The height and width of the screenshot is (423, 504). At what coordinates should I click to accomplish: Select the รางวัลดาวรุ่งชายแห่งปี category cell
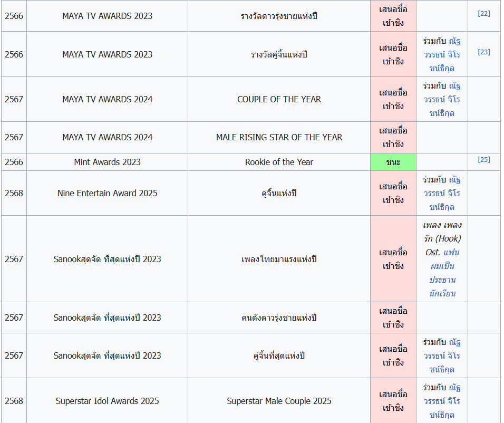(x=279, y=16)
